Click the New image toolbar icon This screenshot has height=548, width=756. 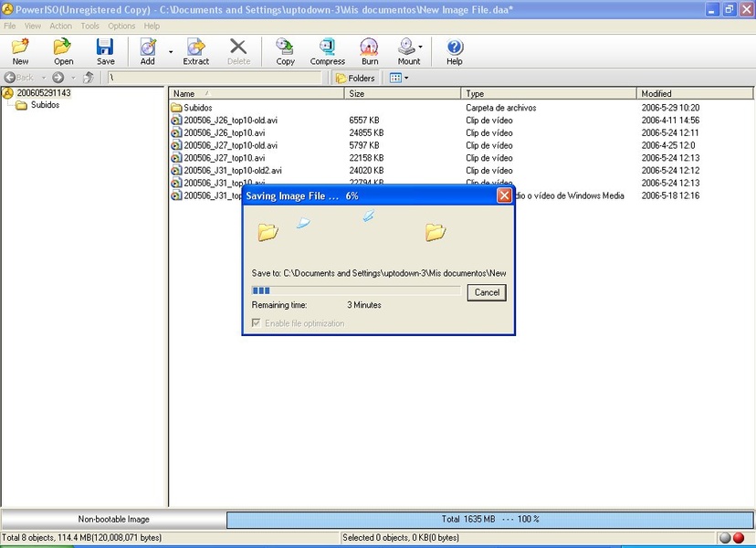(20, 51)
